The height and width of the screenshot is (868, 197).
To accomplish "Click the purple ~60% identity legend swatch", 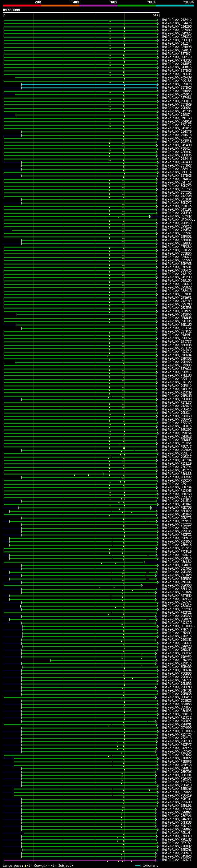I will [99, 6].
